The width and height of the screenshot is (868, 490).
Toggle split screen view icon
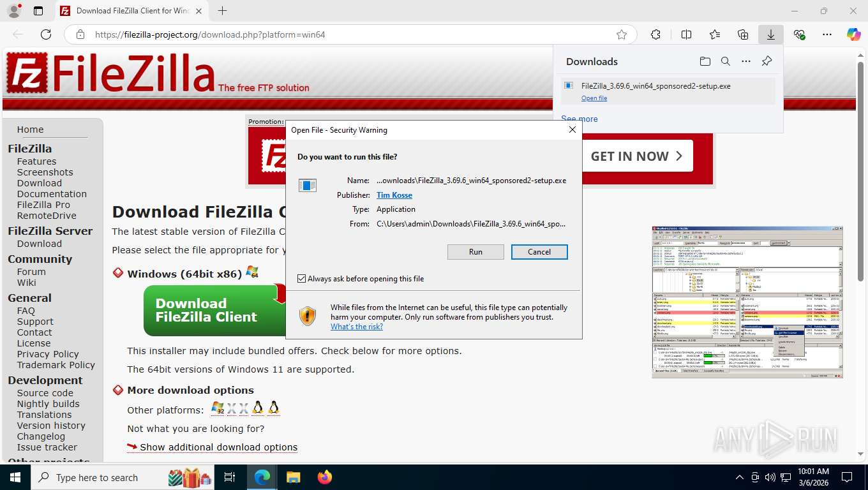coord(686,34)
